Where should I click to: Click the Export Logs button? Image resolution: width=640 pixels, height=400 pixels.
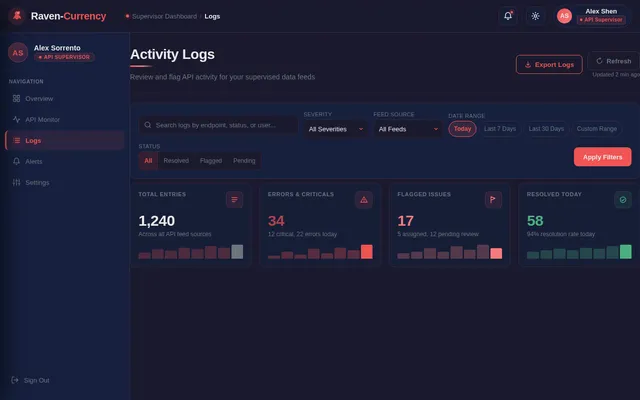click(x=548, y=64)
